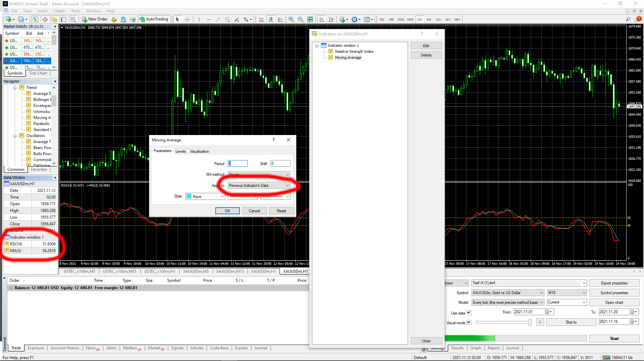Open the tester Model dropdown
Screen dimensions: 644x361
click(x=508, y=303)
